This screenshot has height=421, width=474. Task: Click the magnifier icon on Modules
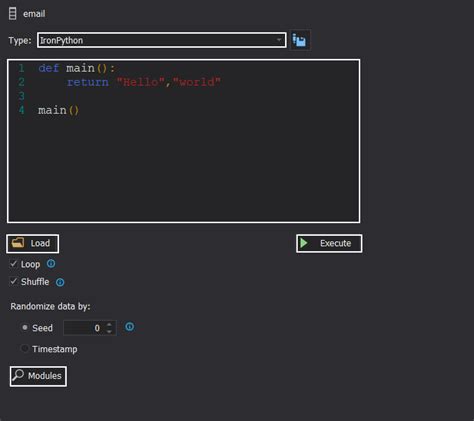pyautogui.click(x=18, y=375)
